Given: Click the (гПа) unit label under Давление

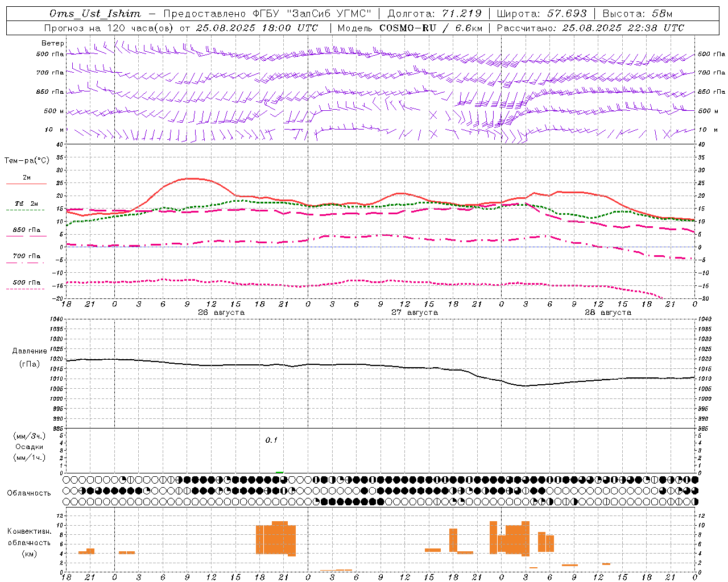Looking at the screenshot, I should (x=29, y=364).
